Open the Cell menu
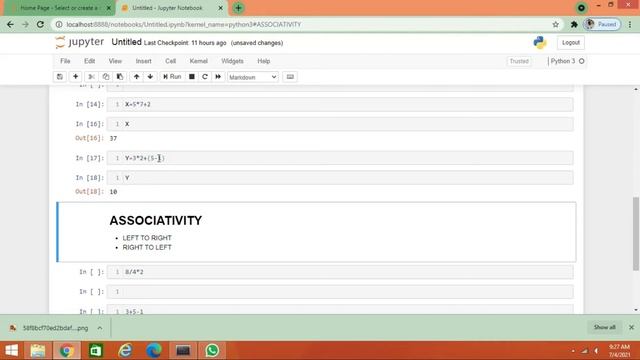The image size is (640, 360). [x=170, y=61]
